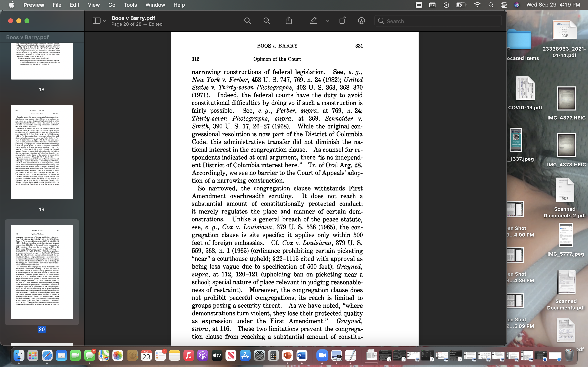This screenshot has width=588, height=367.
Task: Launch Microsoft Word from the Dock
Action: coord(302,356)
